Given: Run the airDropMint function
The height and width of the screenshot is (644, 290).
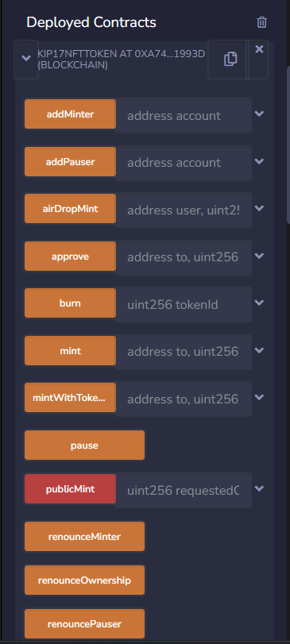Looking at the screenshot, I should [x=70, y=209].
